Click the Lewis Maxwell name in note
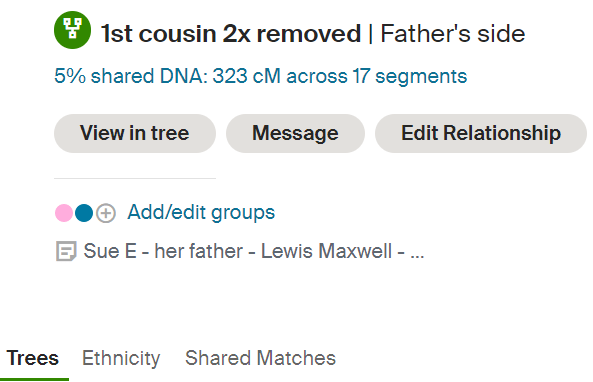 point(326,251)
